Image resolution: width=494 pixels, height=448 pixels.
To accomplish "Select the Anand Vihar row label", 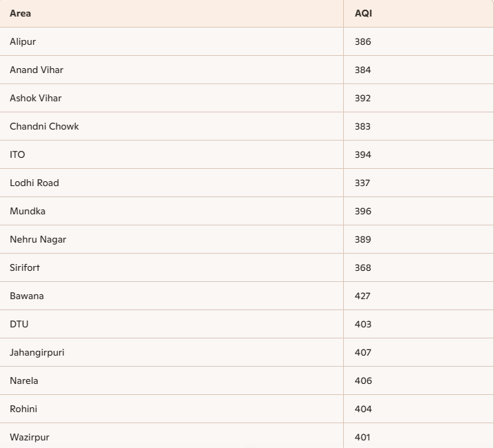I will pyautogui.click(x=37, y=70).
